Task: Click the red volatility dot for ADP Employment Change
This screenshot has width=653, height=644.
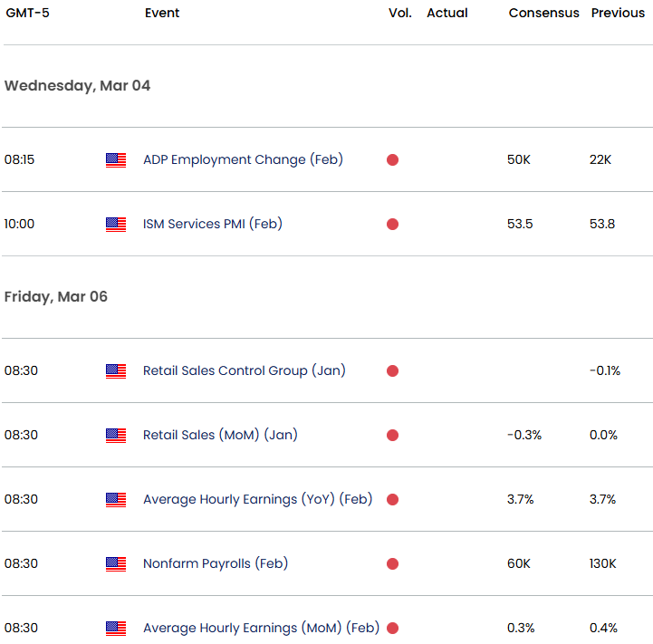Action: (x=392, y=160)
